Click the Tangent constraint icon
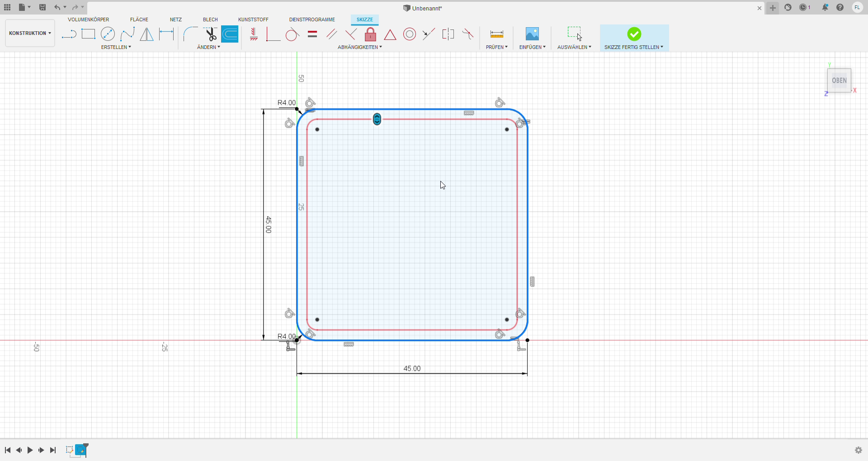The height and width of the screenshot is (461, 868). point(292,34)
